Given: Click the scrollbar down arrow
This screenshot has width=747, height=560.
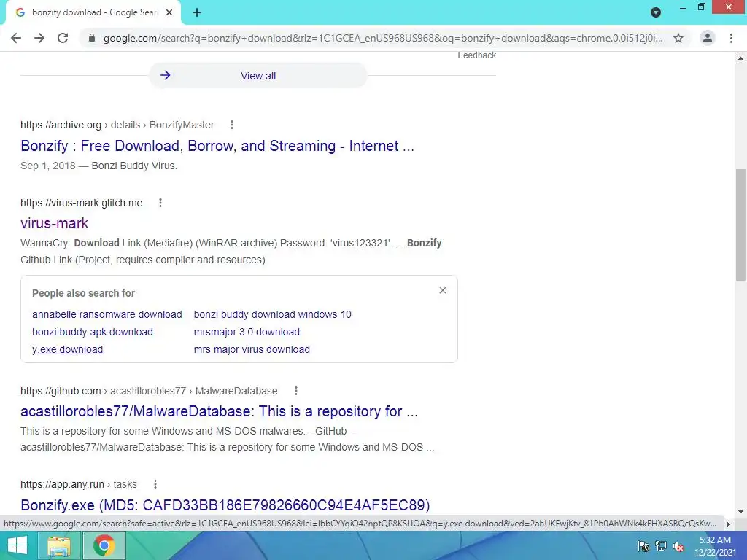Looking at the screenshot, I should click(x=741, y=512).
